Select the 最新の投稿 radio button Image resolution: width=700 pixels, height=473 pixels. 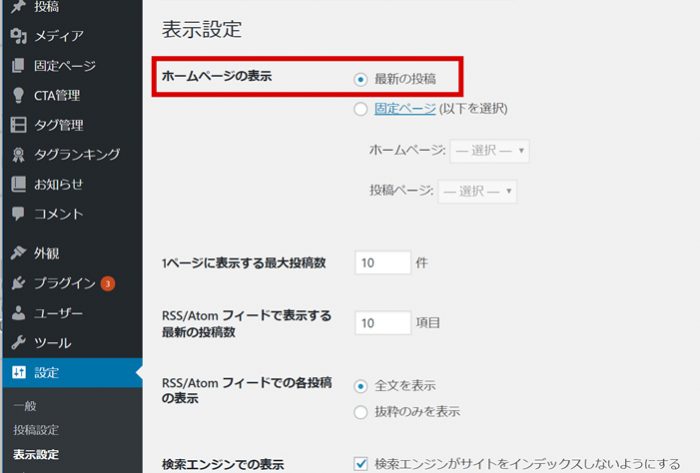[361, 79]
